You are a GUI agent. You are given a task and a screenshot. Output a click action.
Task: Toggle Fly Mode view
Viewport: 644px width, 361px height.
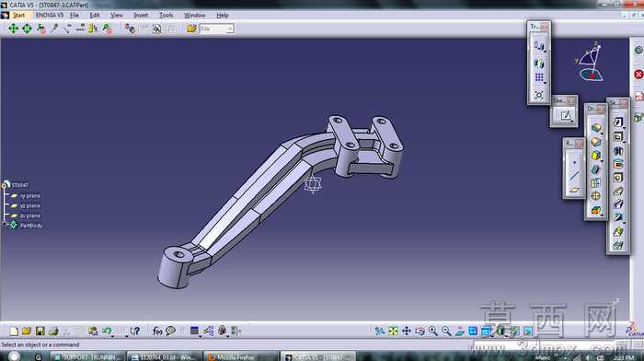pyautogui.click(x=379, y=331)
